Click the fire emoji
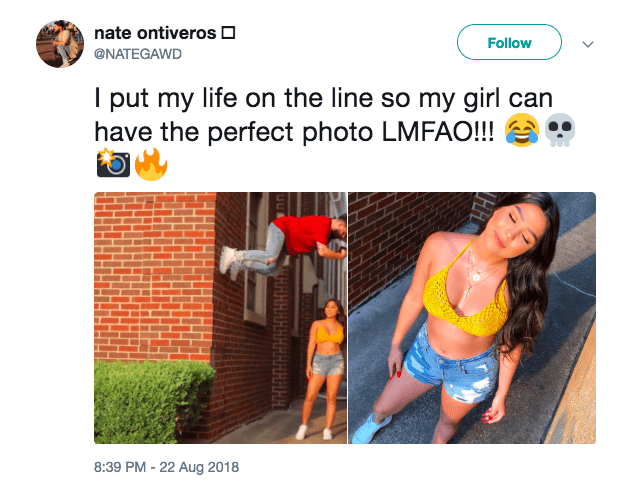 click(151, 164)
